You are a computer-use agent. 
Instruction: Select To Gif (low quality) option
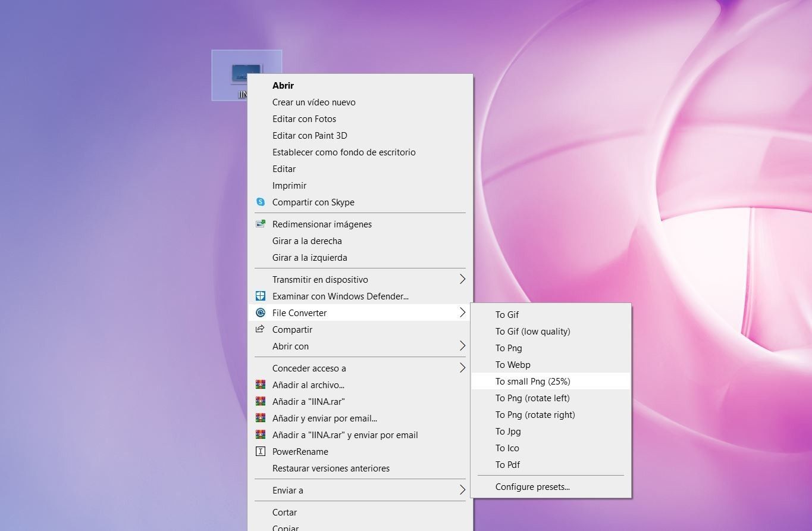click(532, 332)
